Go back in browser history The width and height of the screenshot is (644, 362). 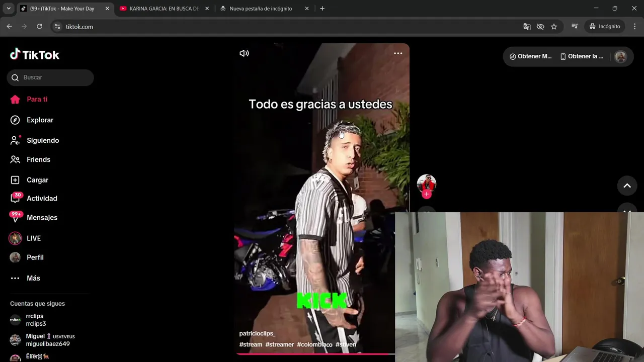click(x=9, y=26)
